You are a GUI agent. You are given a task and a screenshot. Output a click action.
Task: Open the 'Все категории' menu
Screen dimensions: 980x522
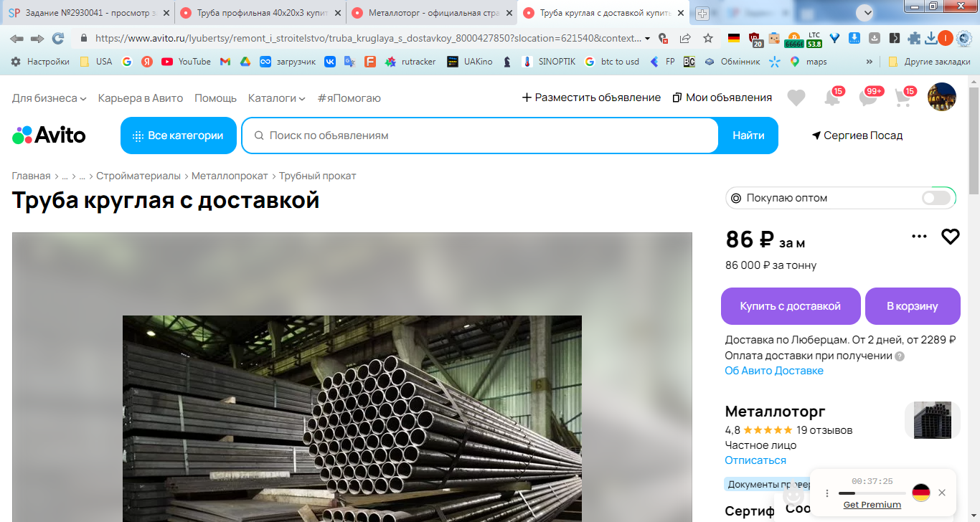tap(179, 136)
